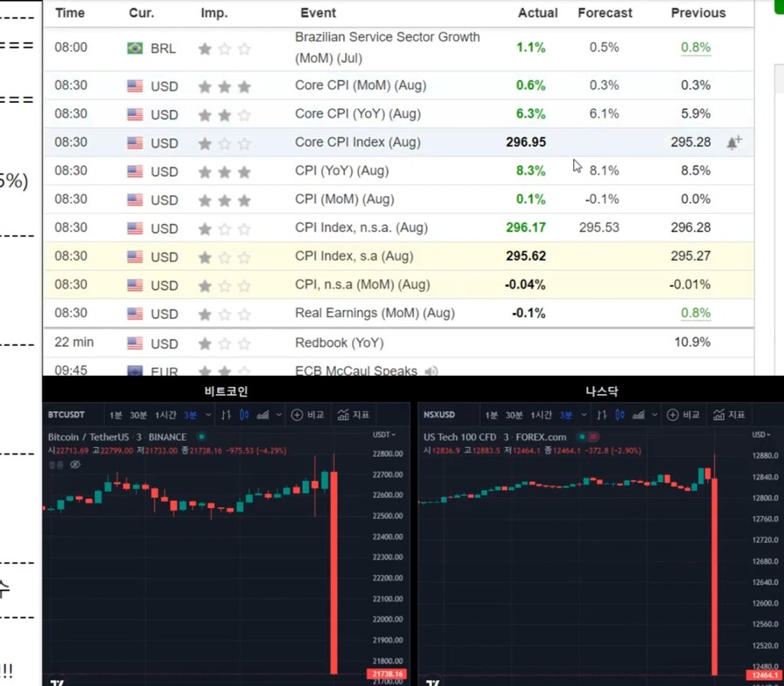Viewport: 784px width, 686px height.
Task: Toggle market status indicator on US Tech 100
Action: [594, 437]
